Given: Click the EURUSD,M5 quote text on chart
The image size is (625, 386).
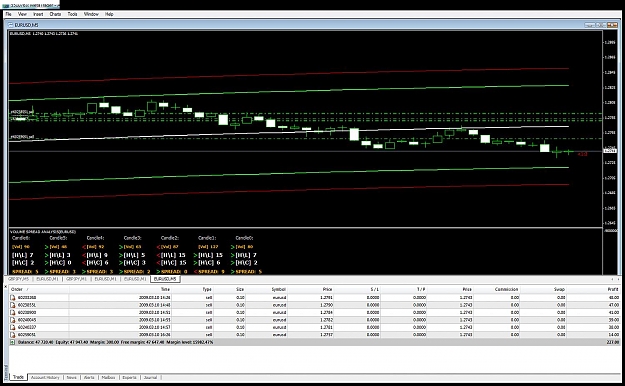Looking at the screenshot, I should point(44,33).
